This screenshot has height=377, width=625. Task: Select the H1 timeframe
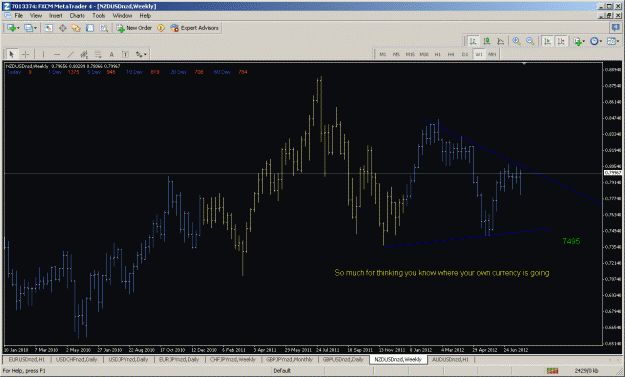(x=438, y=54)
